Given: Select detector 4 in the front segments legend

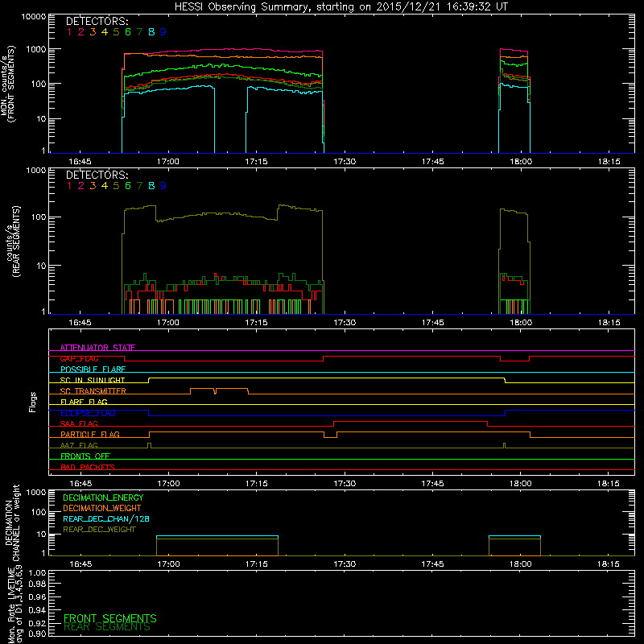Looking at the screenshot, I should pos(105,32).
